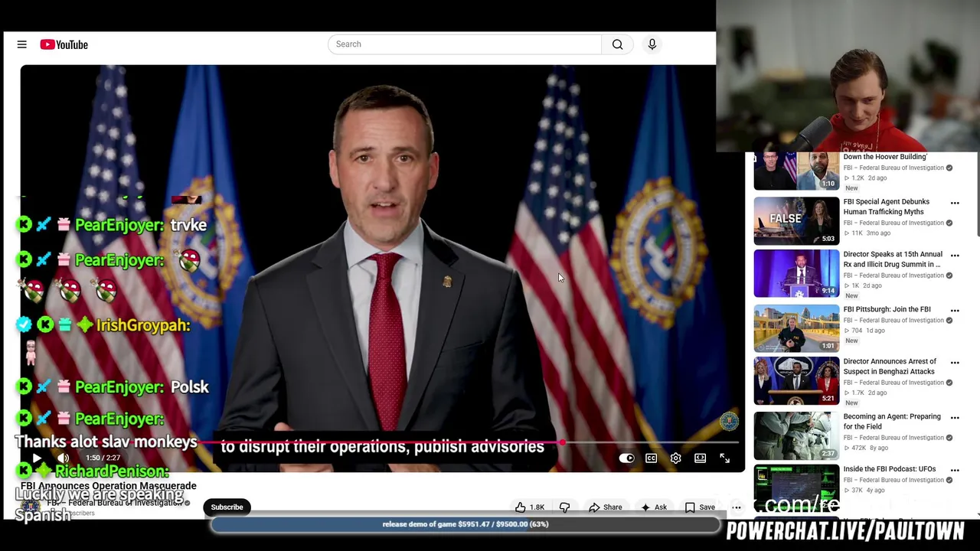The height and width of the screenshot is (551, 980).
Task: Open the YouTube hamburger guide menu
Action: click(21, 44)
